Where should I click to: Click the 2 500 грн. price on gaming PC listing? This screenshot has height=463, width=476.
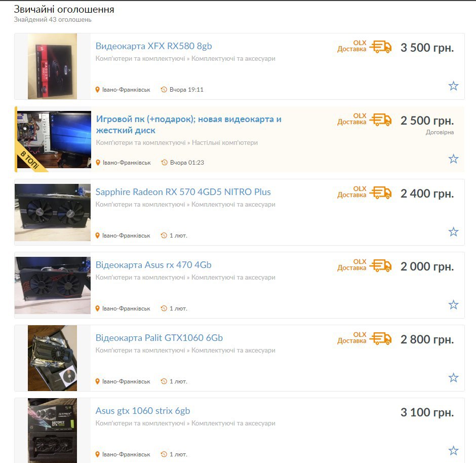pyautogui.click(x=427, y=121)
